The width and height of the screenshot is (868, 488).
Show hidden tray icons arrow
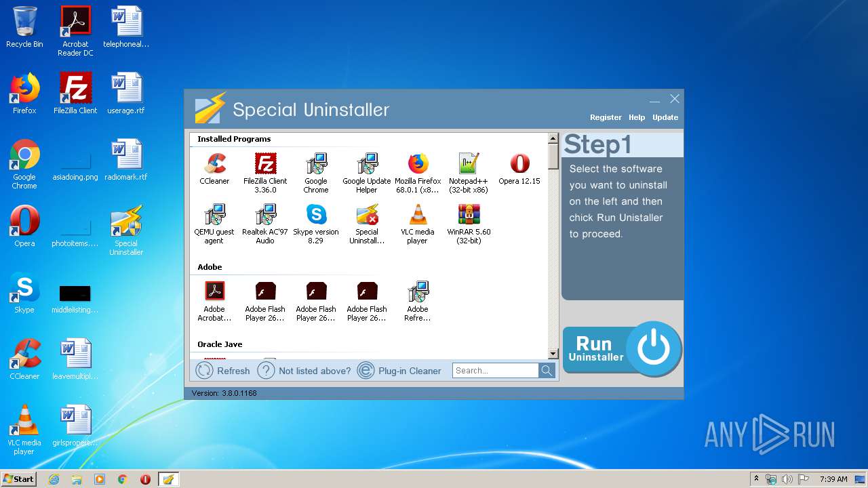tap(756, 479)
